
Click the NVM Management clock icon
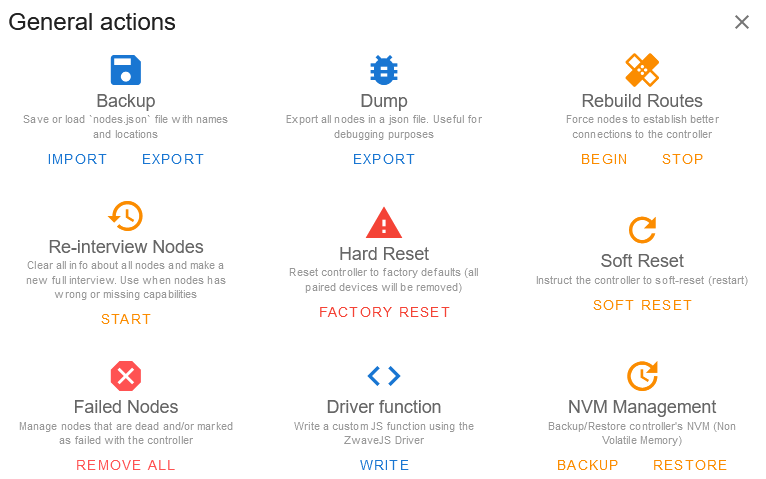(x=642, y=376)
